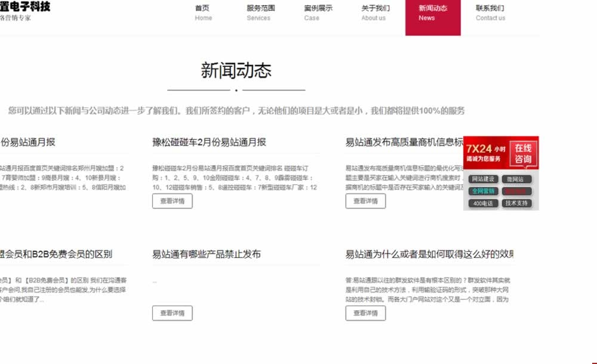Click the 7X24 hours service banner
Viewport: 597px width, 364px height.
point(487,153)
